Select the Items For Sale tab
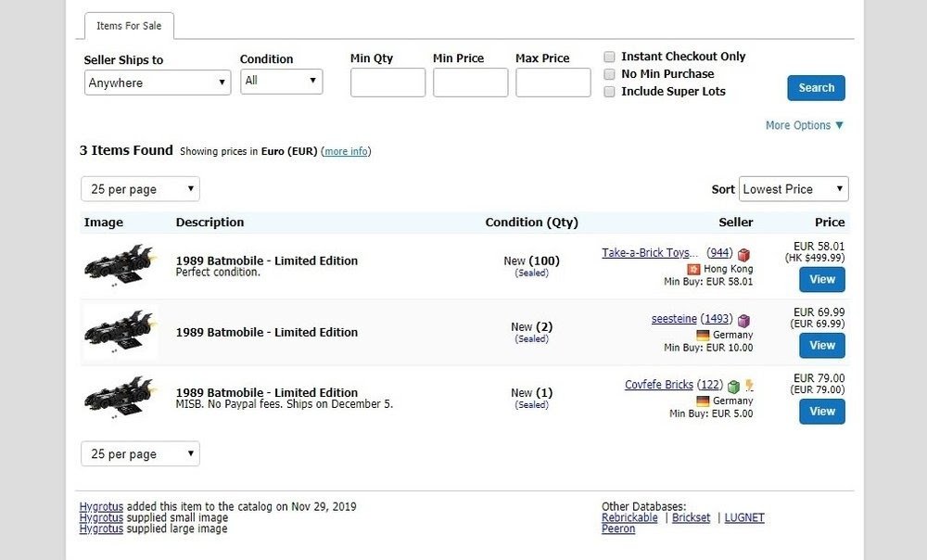 click(129, 26)
